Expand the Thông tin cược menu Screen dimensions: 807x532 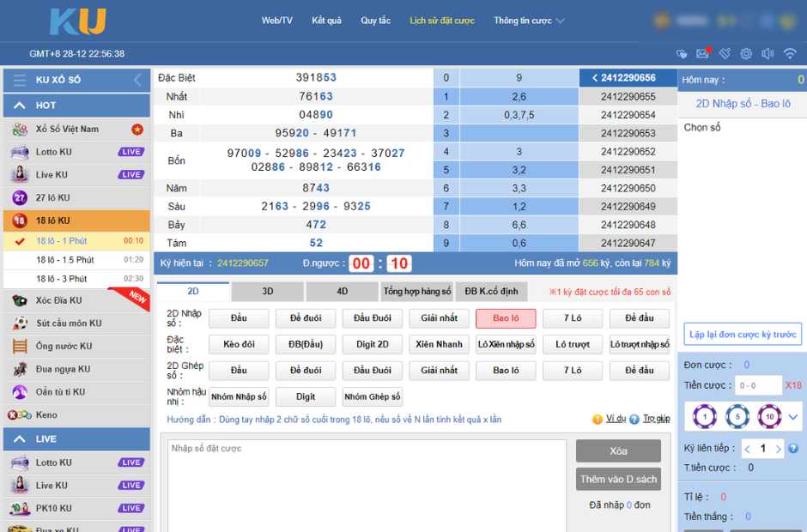[529, 21]
